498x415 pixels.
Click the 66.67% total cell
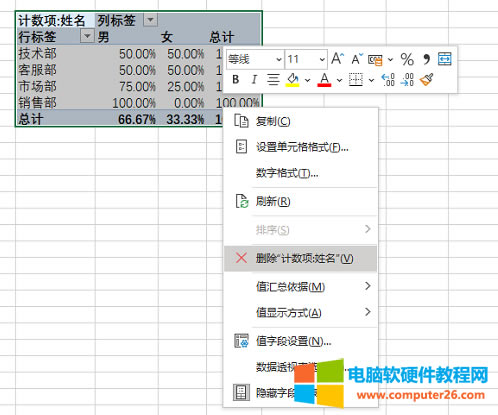tap(127, 119)
